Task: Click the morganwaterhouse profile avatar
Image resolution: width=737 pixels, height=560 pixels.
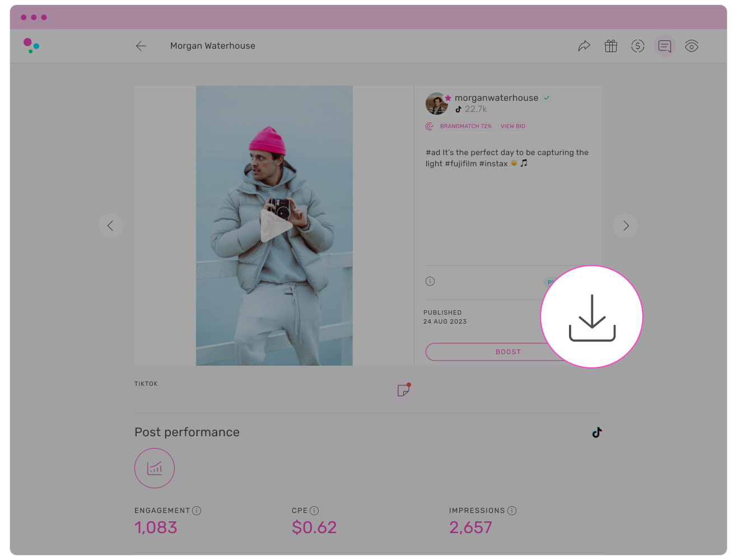Action: point(436,104)
